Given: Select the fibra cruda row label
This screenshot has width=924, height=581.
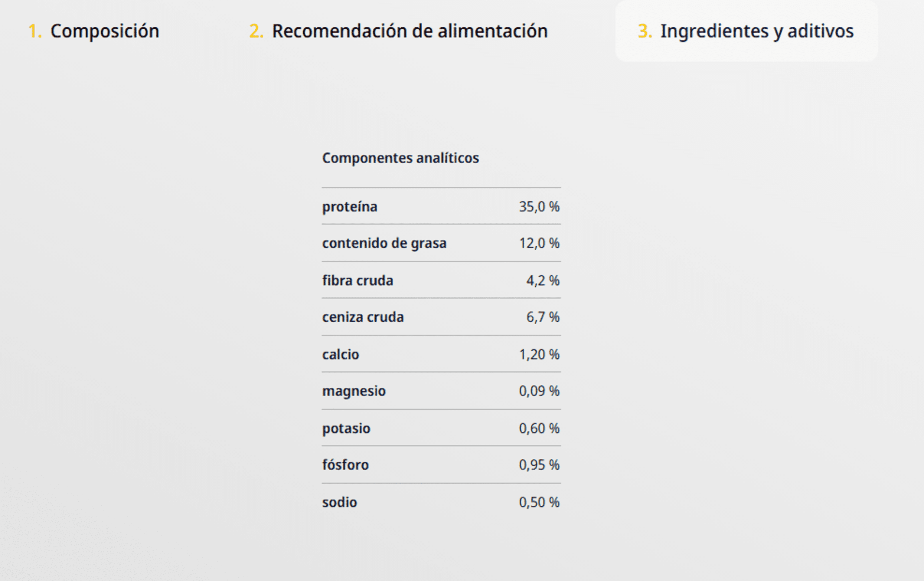Looking at the screenshot, I should tap(358, 281).
